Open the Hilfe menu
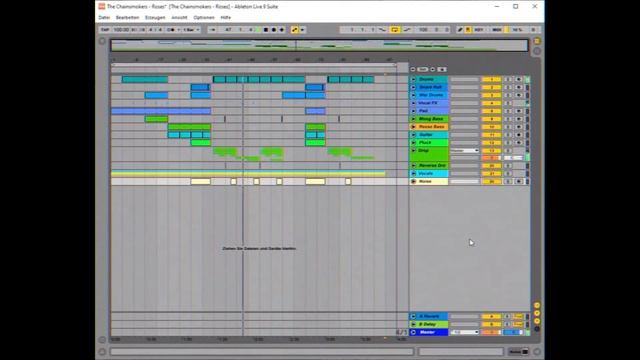Viewport: 640px width, 360px height. 226,18
